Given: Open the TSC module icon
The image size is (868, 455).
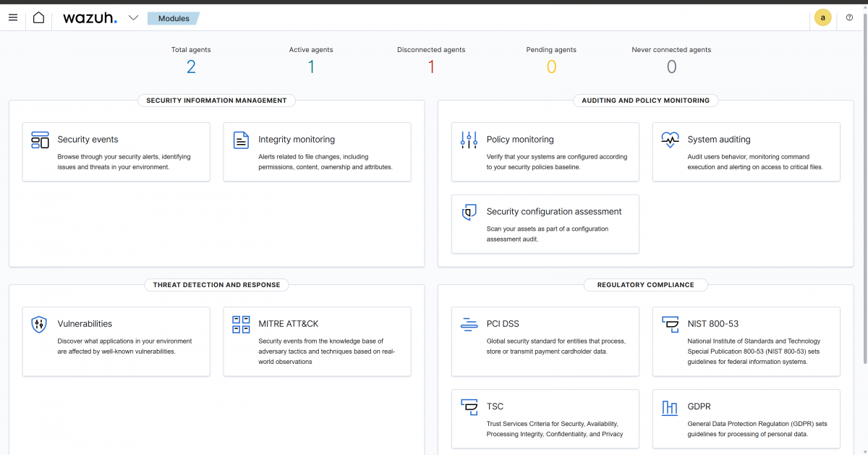Looking at the screenshot, I should click(469, 407).
